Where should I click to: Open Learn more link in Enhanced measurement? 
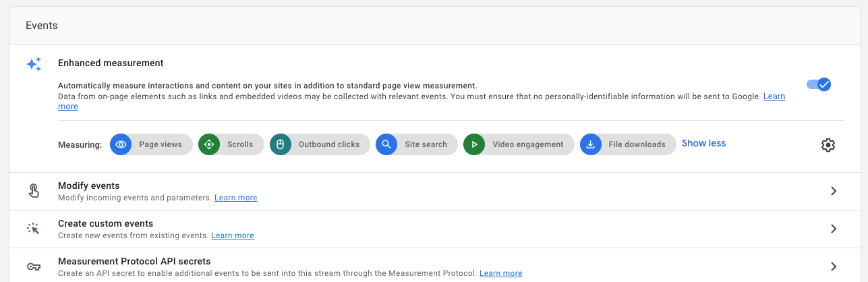(774, 96)
